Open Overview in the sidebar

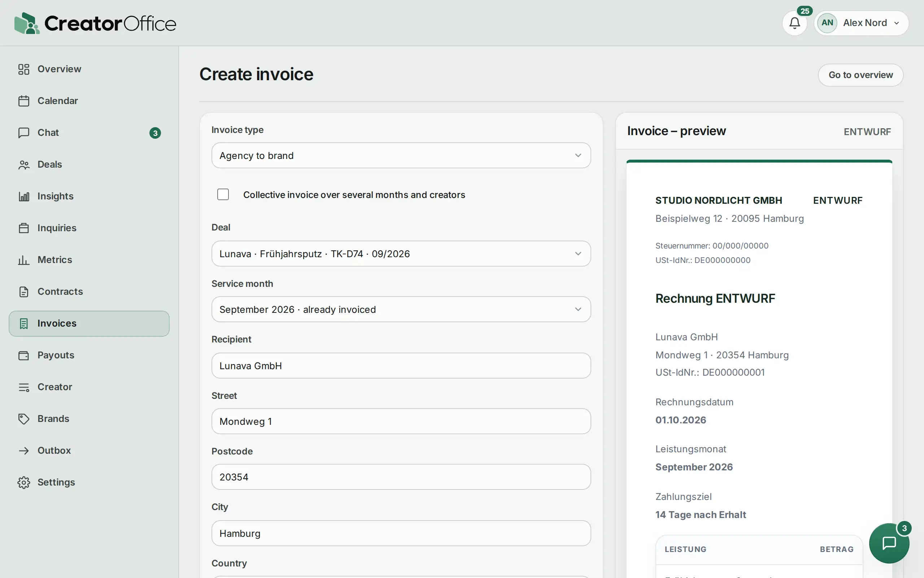89,69
